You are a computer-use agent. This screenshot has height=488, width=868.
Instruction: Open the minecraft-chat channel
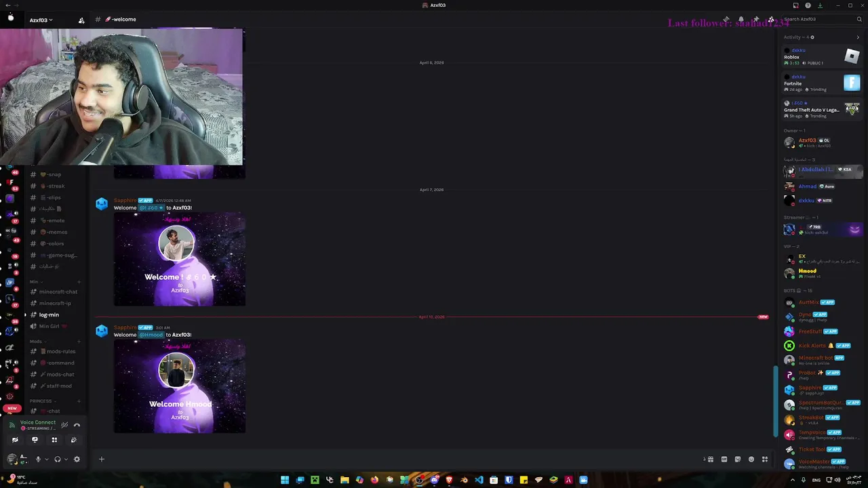click(56, 291)
